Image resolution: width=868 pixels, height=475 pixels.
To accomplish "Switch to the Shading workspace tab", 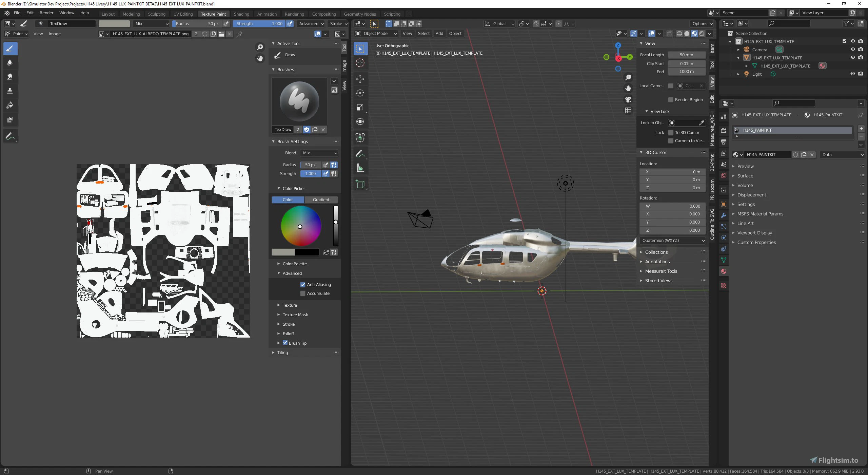I will click(x=241, y=14).
